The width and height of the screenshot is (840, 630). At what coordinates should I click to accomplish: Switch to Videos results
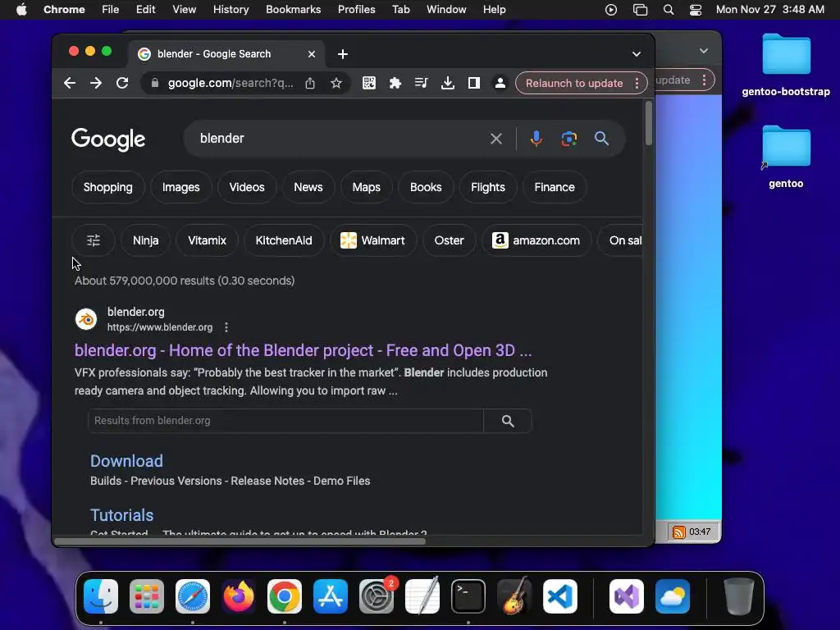[247, 188]
